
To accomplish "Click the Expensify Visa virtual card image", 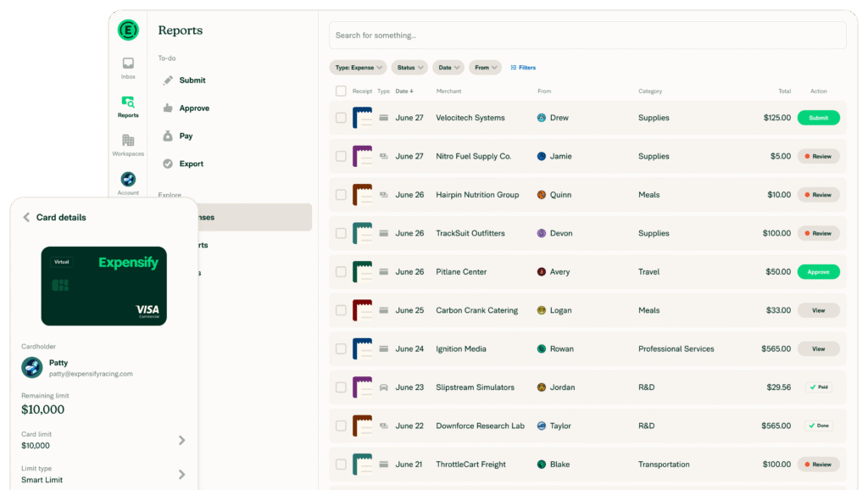I will click(x=103, y=286).
